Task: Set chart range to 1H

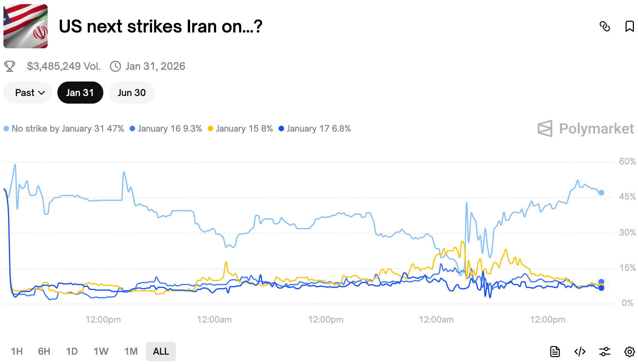Action: [x=17, y=352]
